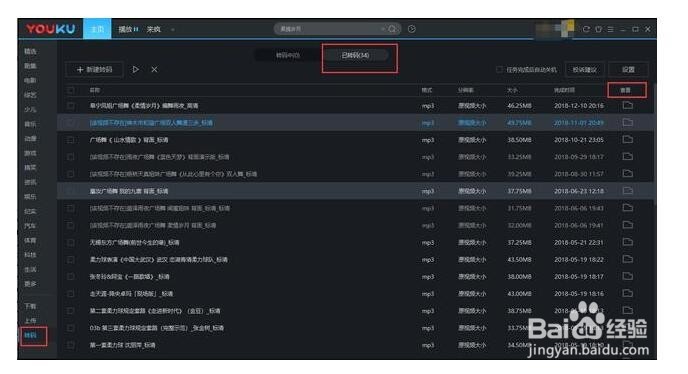This screenshot has height=374, width=688.
Task: Expand the search box dropdown arrow
Action: (x=383, y=29)
